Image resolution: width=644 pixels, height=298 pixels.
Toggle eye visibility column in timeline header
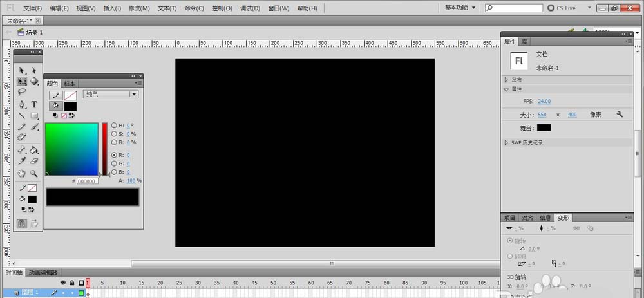click(x=63, y=283)
